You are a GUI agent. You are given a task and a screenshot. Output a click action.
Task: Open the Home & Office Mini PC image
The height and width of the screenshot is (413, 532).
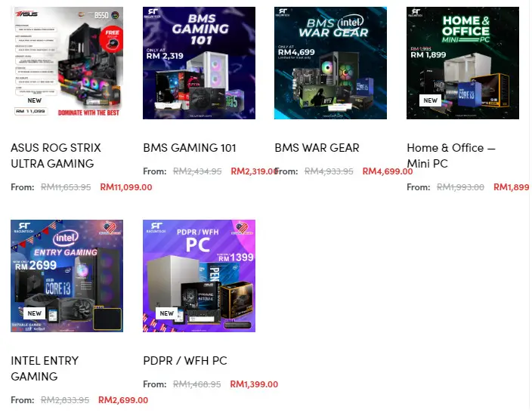point(462,63)
